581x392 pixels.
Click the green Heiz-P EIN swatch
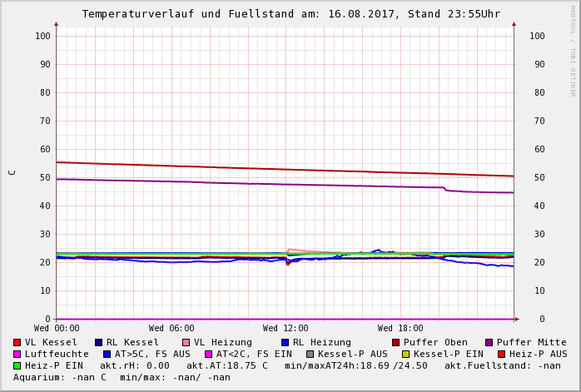point(17,365)
